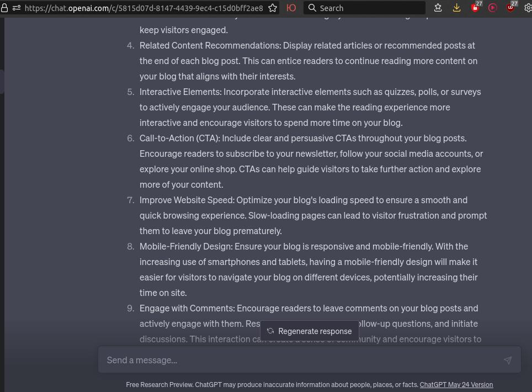The height and width of the screenshot is (392, 532).
Task: Click the site security lock icon
Action: [4, 8]
